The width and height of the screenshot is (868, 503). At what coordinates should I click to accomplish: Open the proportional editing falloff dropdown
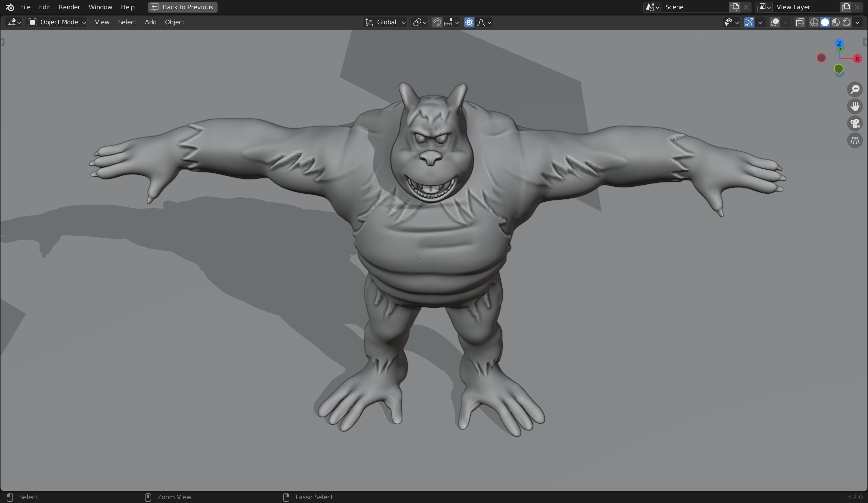click(x=484, y=22)
